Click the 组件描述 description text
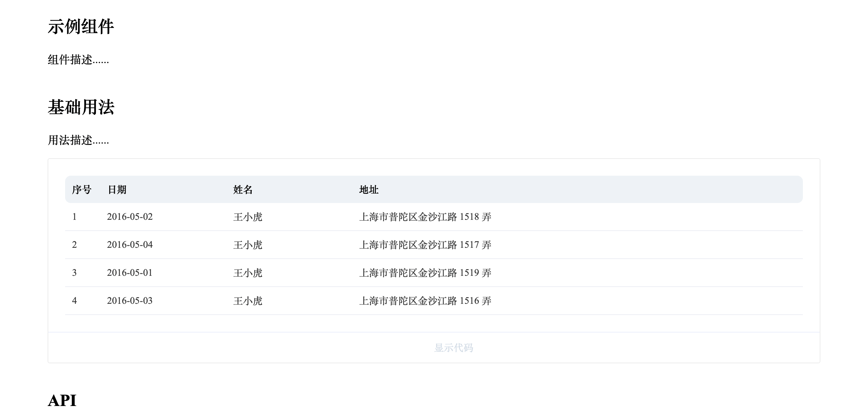This screenshot has width=868, height=420. pyautogui.click(x=78, y=61)
